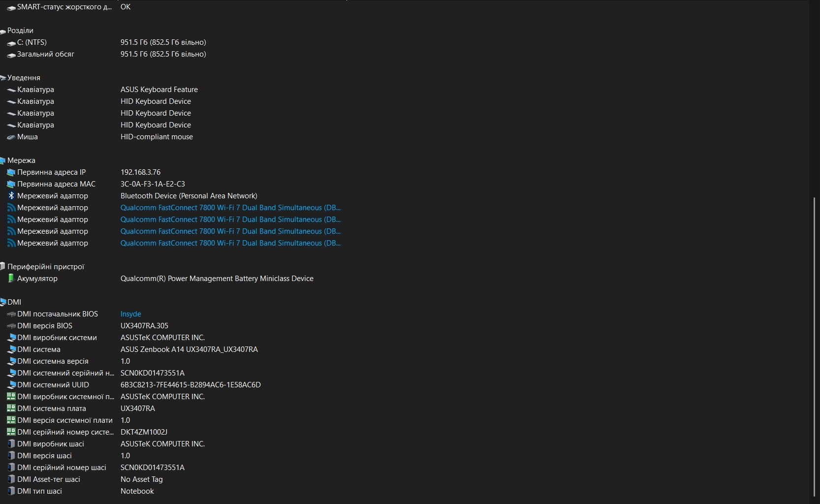Viewport: 820px width, 504px height.
Task: Click the chip icon beside DMI постачальник BIOS
Action: click(x=11, y=314)
